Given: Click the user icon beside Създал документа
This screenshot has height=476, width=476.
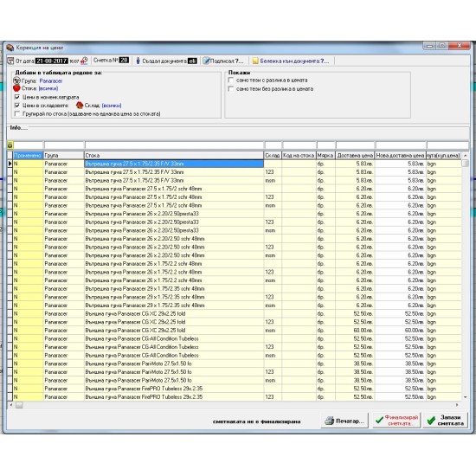Looking at the screenshot, I should tap(138, 61).
